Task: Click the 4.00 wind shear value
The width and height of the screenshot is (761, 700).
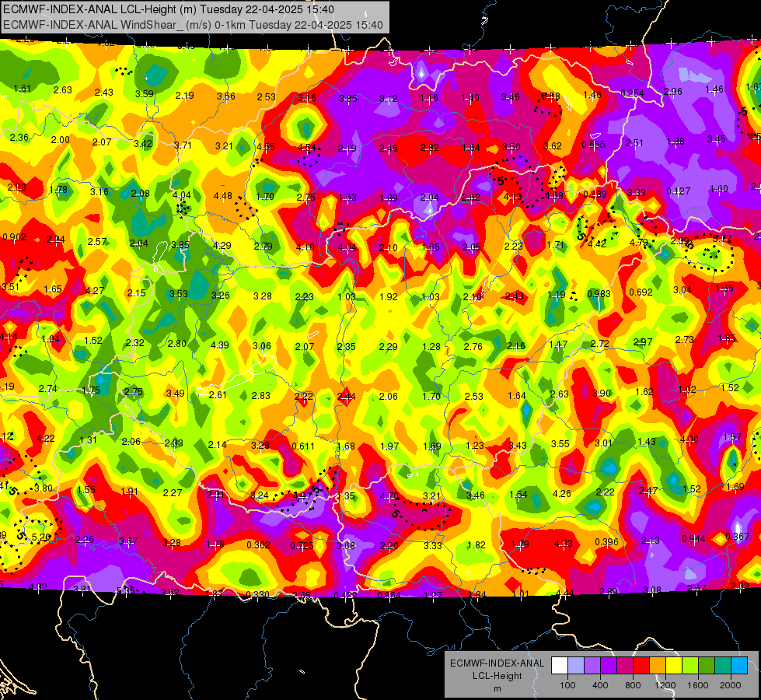Action: pos(689,439)
